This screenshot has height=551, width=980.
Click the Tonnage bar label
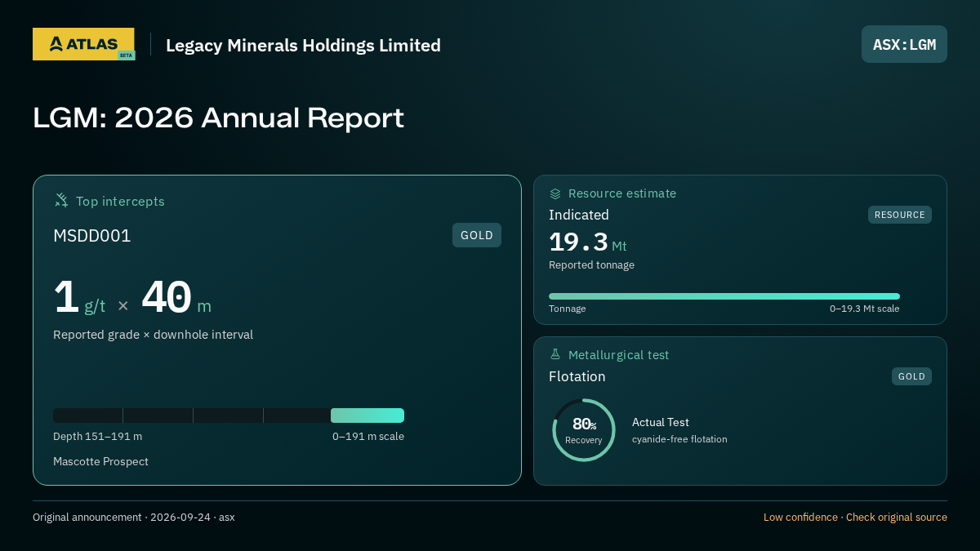[567, 309]
